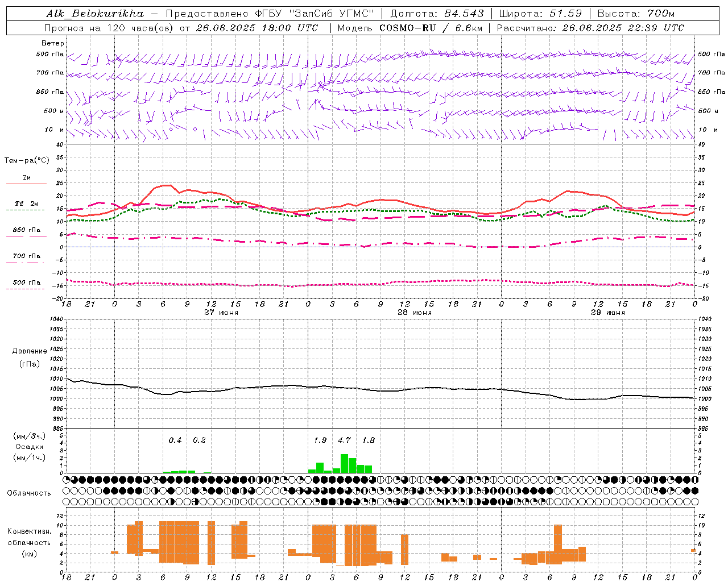Select the 'Широта: 51.59' header field

click(540, 14)
